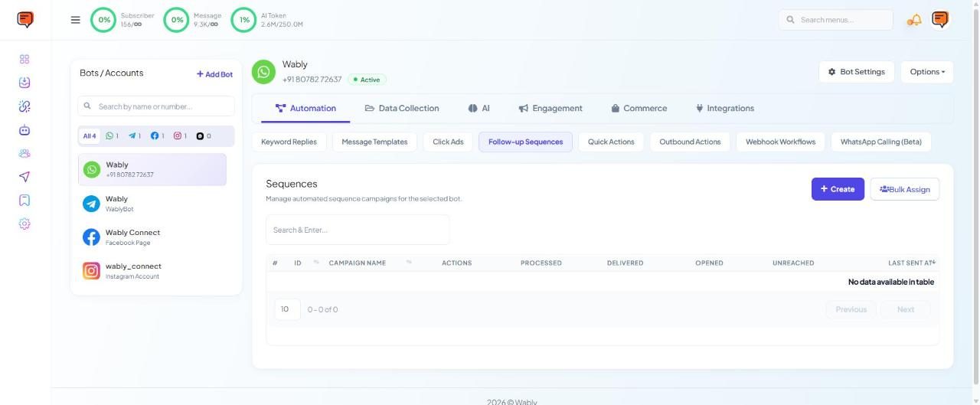Switch to the Engagement tab
980x405 pixels.
[550, 109]
